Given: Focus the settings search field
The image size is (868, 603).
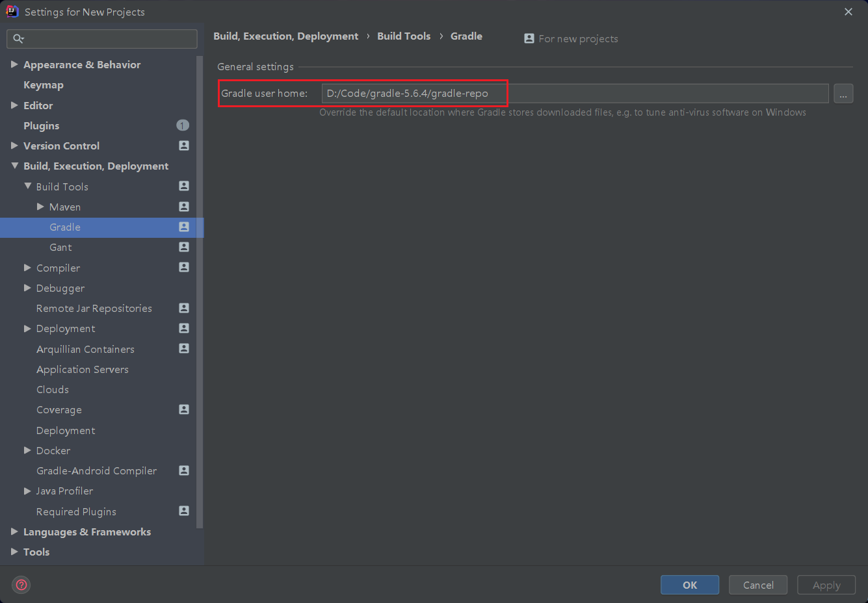Looking at the screenshot, I should coord(102,39).
